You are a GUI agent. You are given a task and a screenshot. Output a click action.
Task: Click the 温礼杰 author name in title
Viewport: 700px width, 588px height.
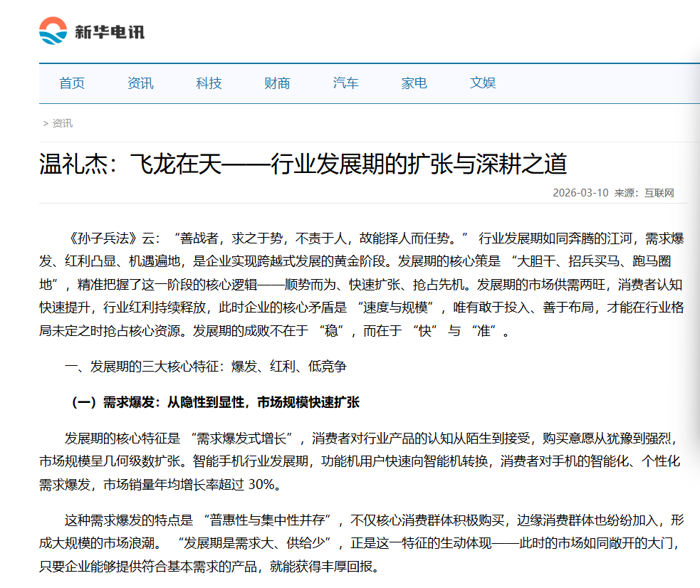coord(71,162)
